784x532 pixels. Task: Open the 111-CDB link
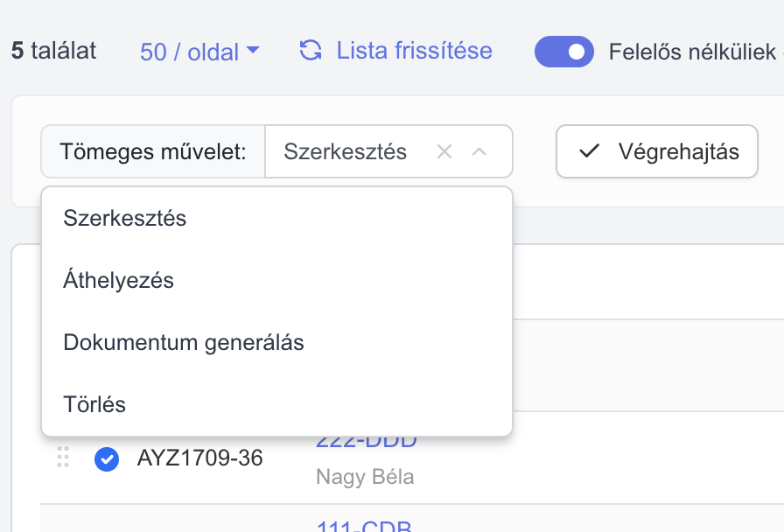point(364,526)
